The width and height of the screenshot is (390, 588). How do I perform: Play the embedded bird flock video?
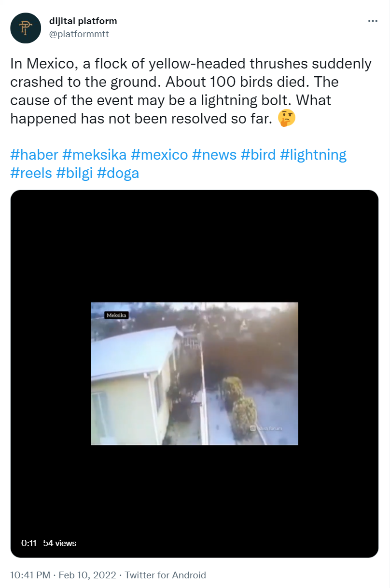(x=195, y=374)
